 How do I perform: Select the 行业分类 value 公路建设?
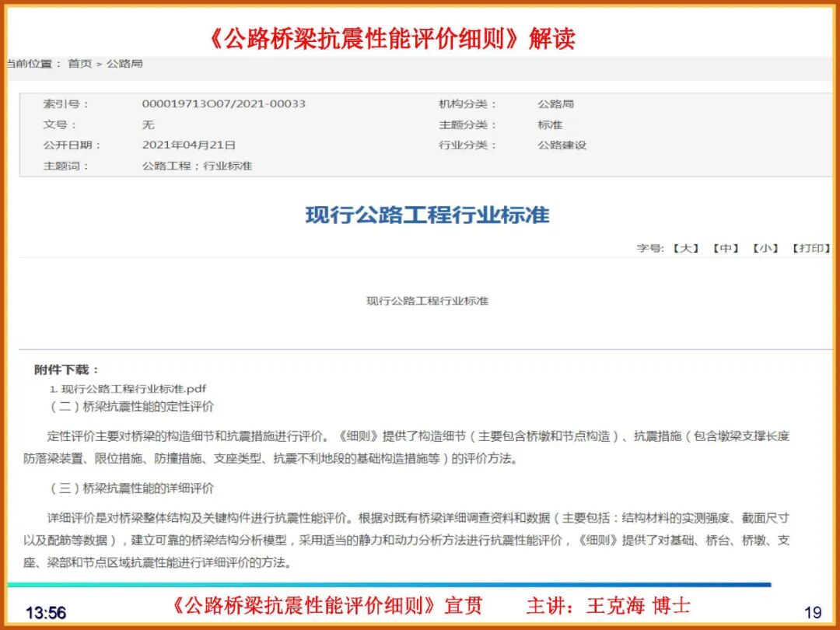[562, 144]
